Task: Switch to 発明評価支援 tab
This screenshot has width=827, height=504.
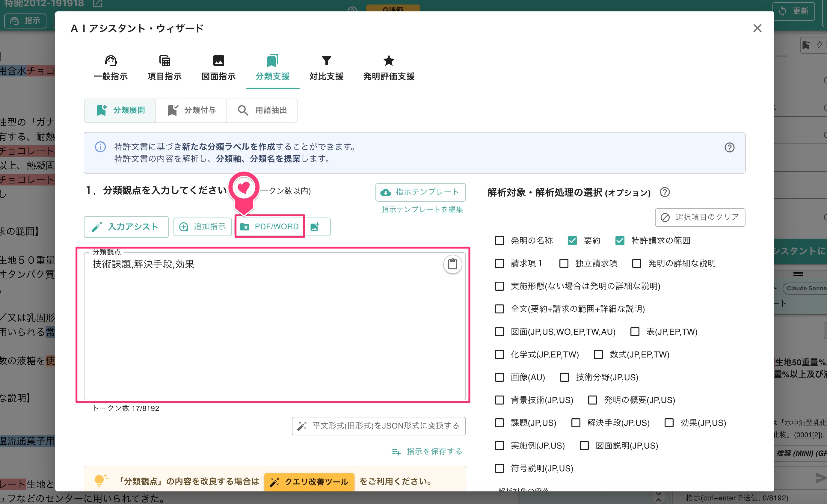Action: (389, 68)
